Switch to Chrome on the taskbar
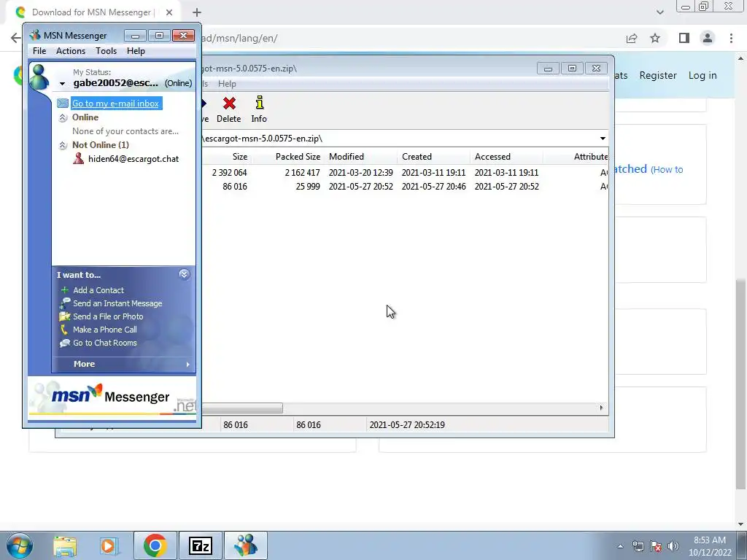Viewport: 747px width, 560px height. pos(155,545)
